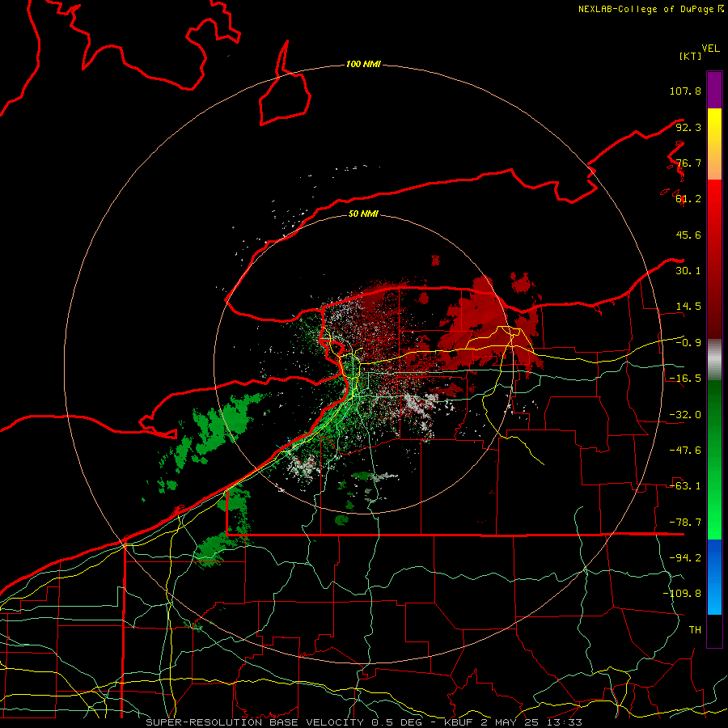Click the TH threshold label in legend
728x728 pixels.
(695, 630)
